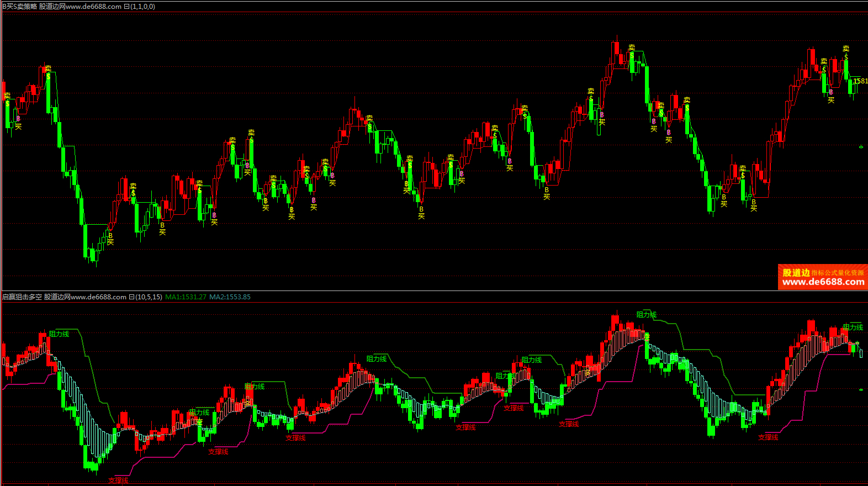
Task: Click the B买S卖策略 indicator title
Action: pyautogui.click(x=20, y=7)
